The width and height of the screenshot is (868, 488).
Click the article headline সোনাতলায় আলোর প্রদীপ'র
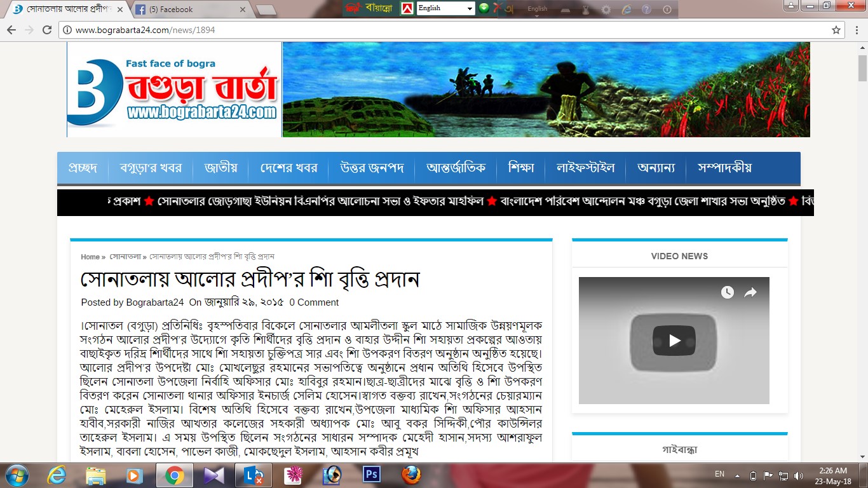tap(250, 279)
